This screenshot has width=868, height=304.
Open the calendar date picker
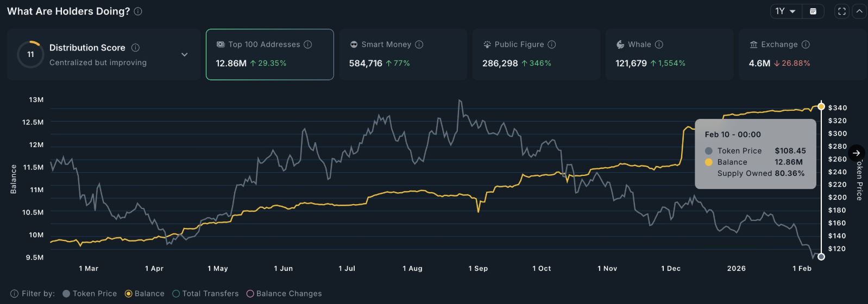[813, 11]
